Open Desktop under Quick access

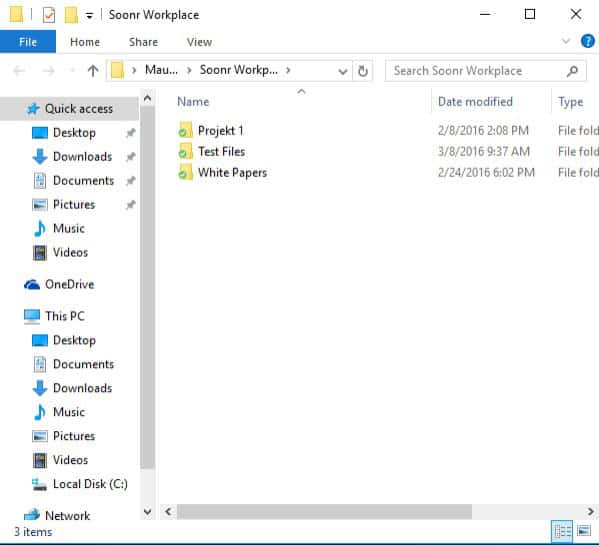click(x=74, y=133)
